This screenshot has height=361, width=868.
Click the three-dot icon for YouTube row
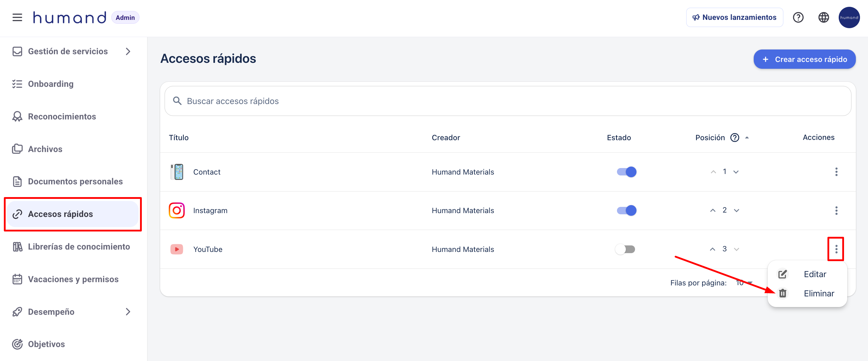(x=836, y=249)
